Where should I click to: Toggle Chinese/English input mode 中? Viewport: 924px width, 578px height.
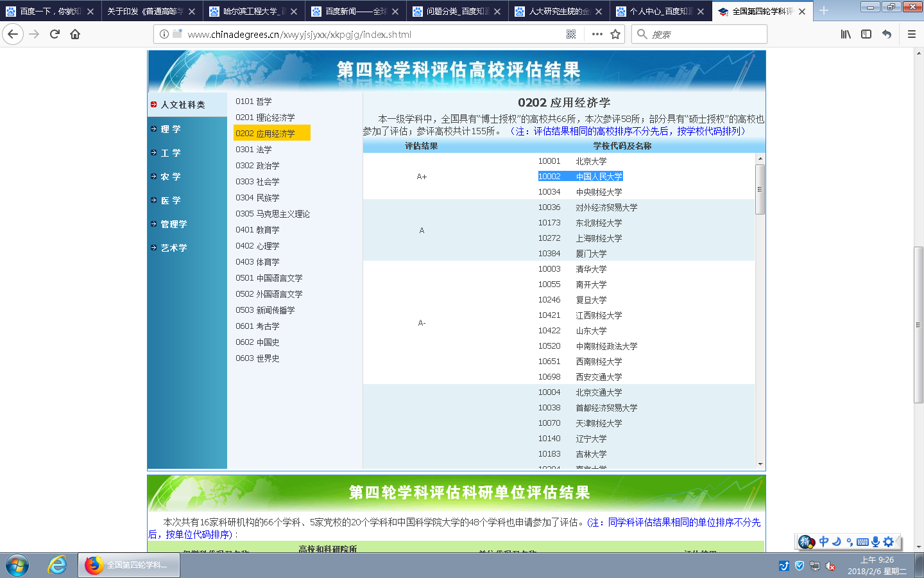tap(824, 541)
